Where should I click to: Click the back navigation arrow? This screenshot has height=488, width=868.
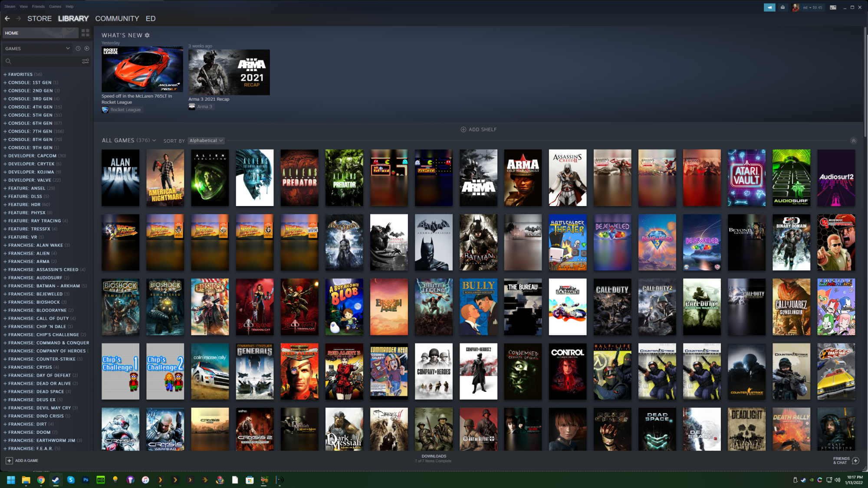click(x=7, y=19)
